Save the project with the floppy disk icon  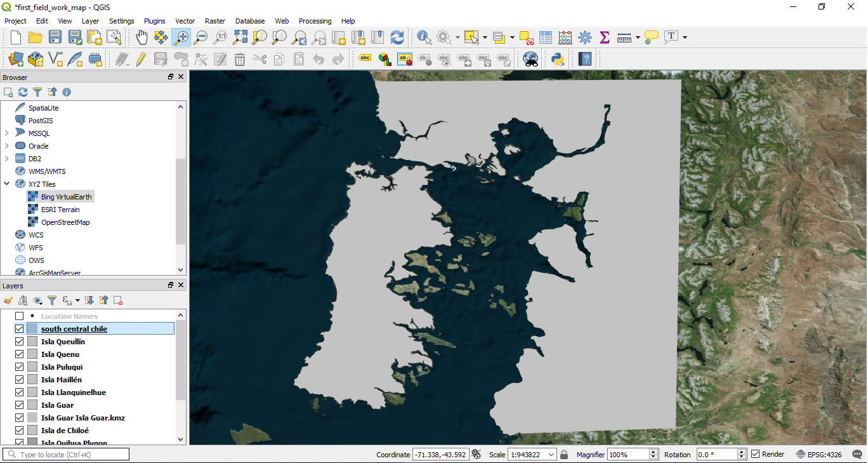coord(55,37)
